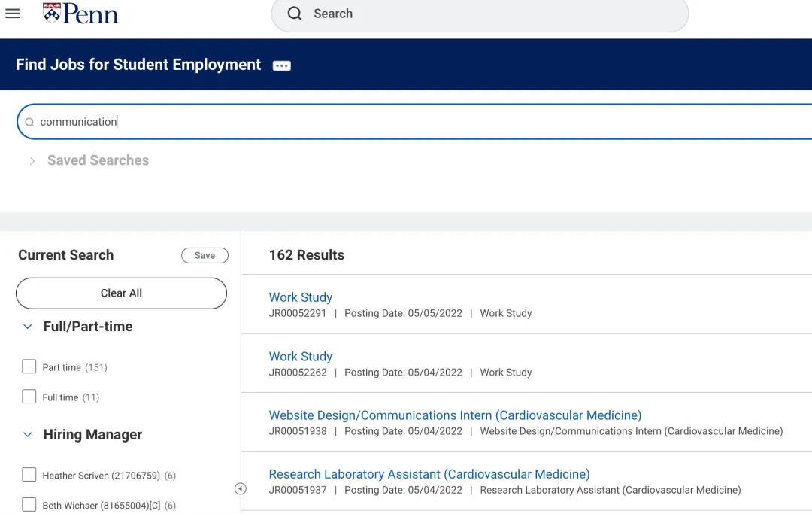Expand the Saved Searches section
This screenshot has height=514, width=812.
click(x=32, y=160)
